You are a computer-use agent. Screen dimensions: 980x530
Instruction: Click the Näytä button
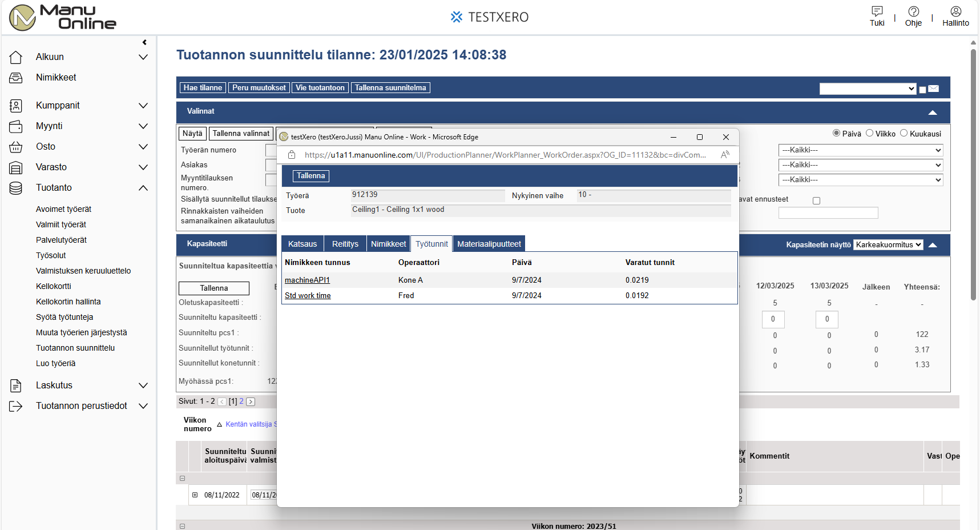[x=192, y=134]
